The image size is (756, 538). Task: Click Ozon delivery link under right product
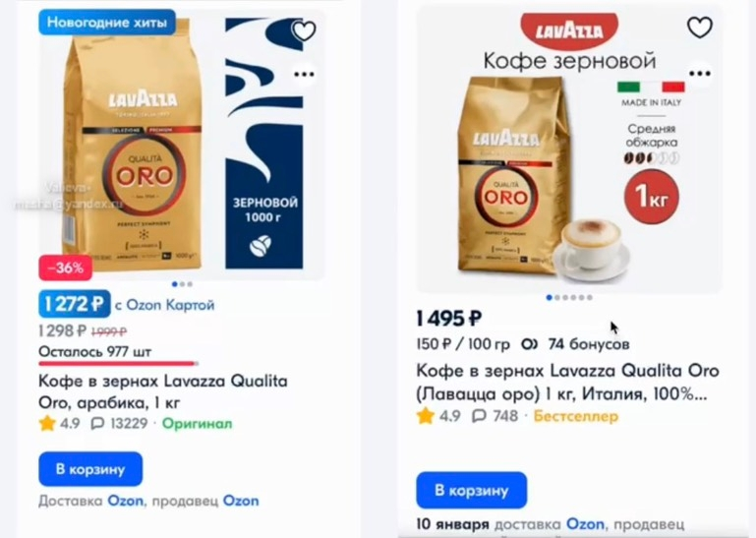[585, 524]
